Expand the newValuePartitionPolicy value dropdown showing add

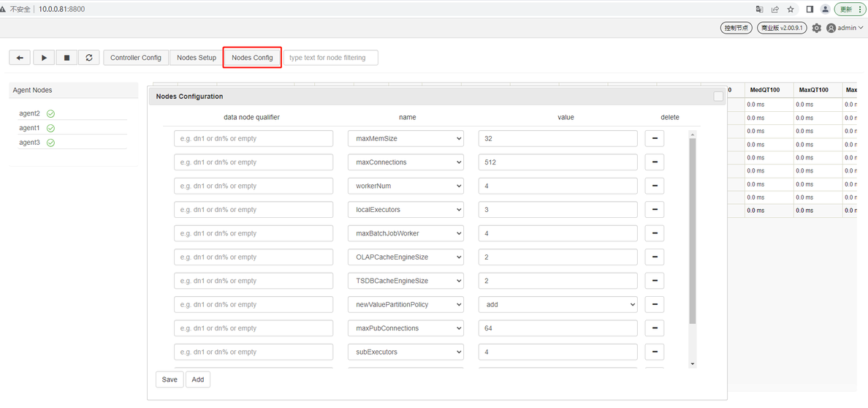tap(557, 305)
